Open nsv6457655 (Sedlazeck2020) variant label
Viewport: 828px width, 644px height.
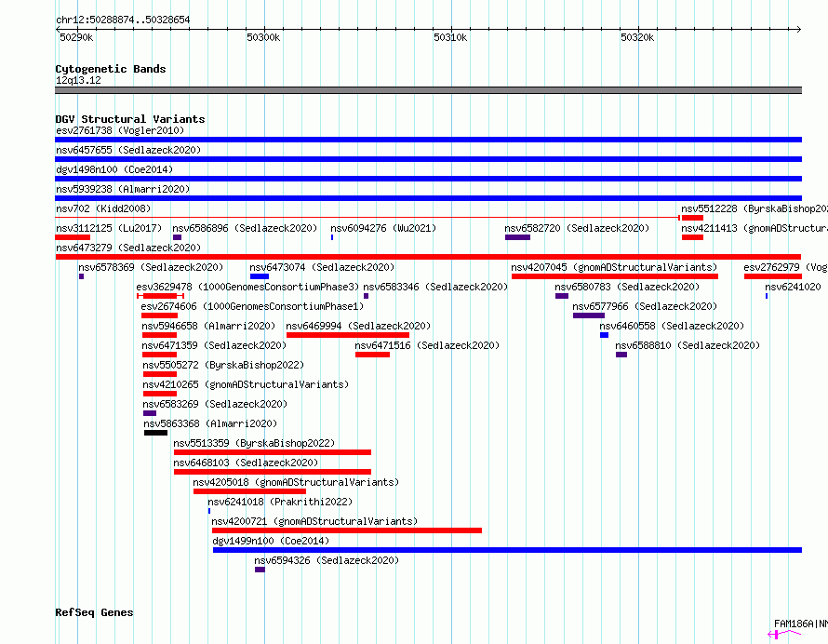click(128, 150)
